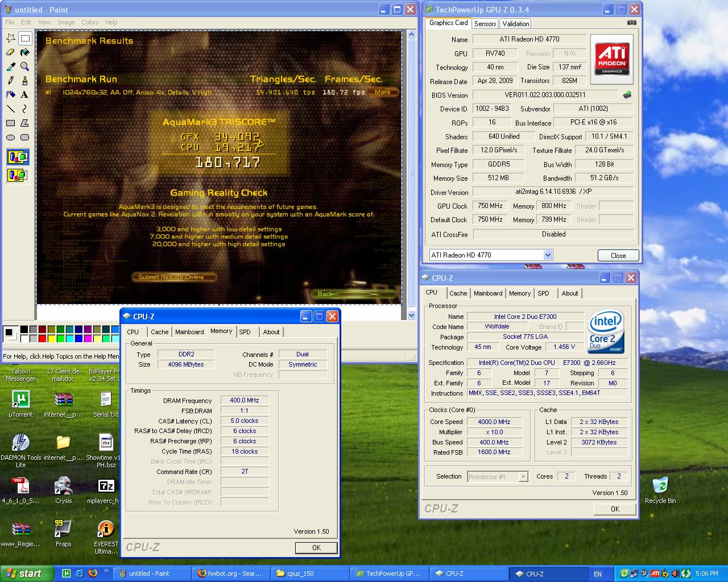Choose the straight Line tool
This screenshot has height=582, width=728.
coord(10,109)
